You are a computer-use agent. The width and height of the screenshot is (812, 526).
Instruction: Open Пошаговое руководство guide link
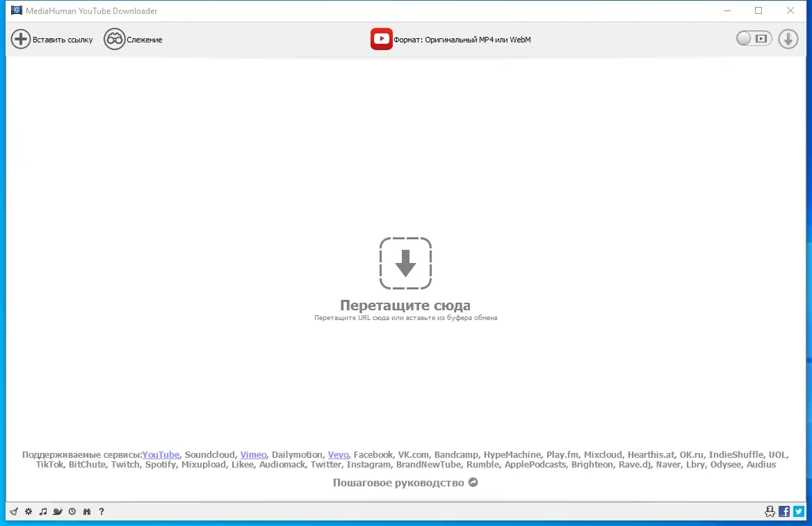[400, 482]
